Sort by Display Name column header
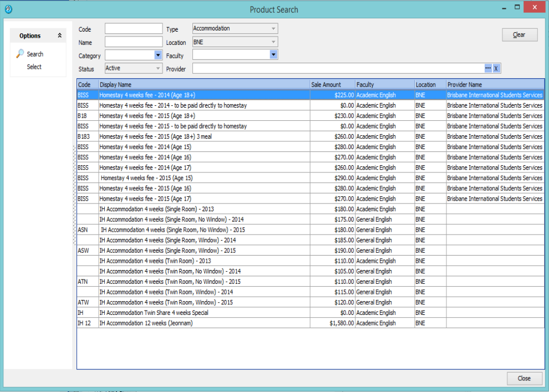Viewport: 549px width, 392px height. coord(204,84)
